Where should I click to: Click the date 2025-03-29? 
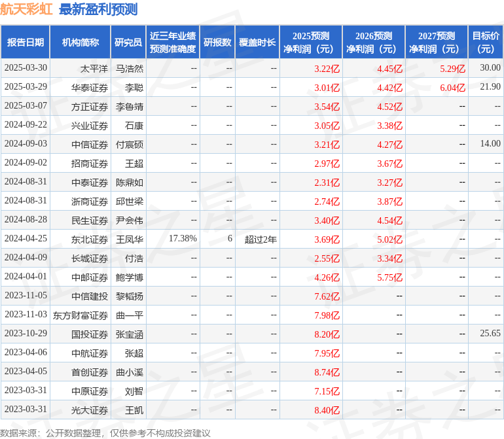coord(26,87)
